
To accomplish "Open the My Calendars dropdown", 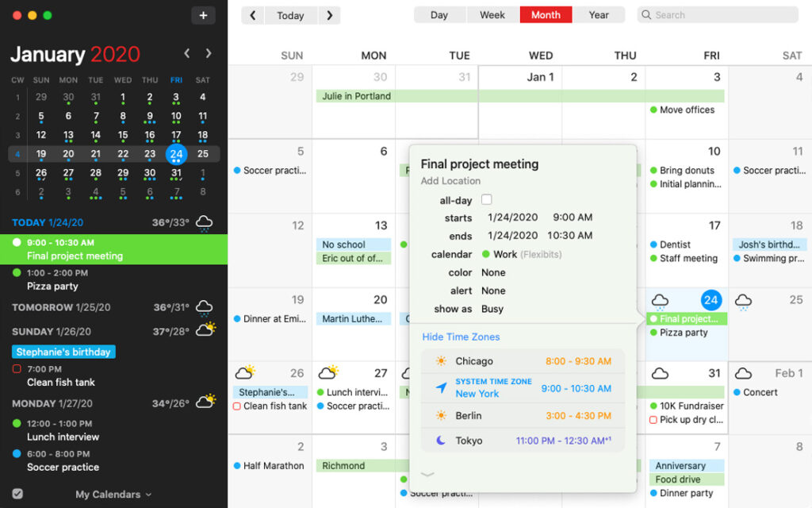I will (113, 495).
